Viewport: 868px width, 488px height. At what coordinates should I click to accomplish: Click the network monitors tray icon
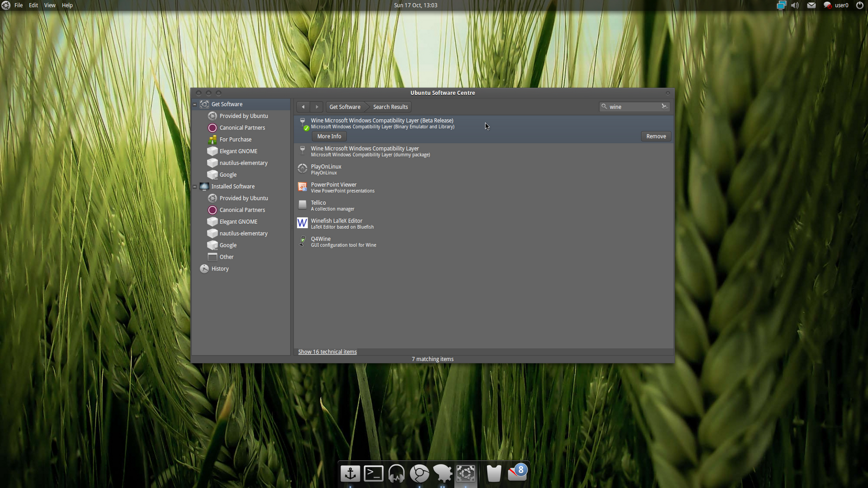(x=781, y=5)
